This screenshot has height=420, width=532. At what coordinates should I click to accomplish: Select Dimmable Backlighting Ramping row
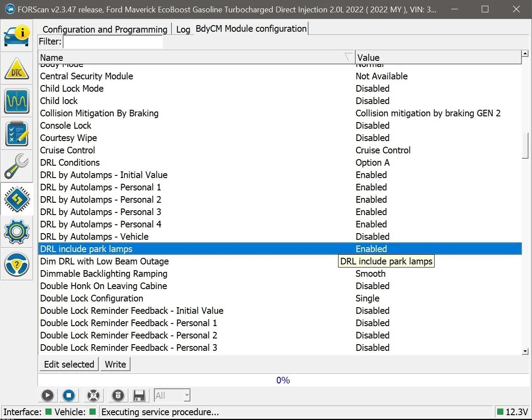click(x=280, y=274)
